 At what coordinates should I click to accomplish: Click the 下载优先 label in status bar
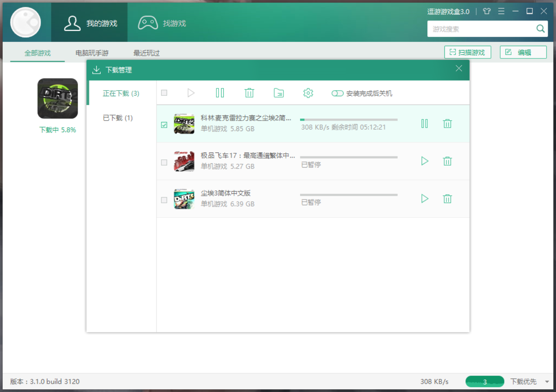[x=523, y=382]
